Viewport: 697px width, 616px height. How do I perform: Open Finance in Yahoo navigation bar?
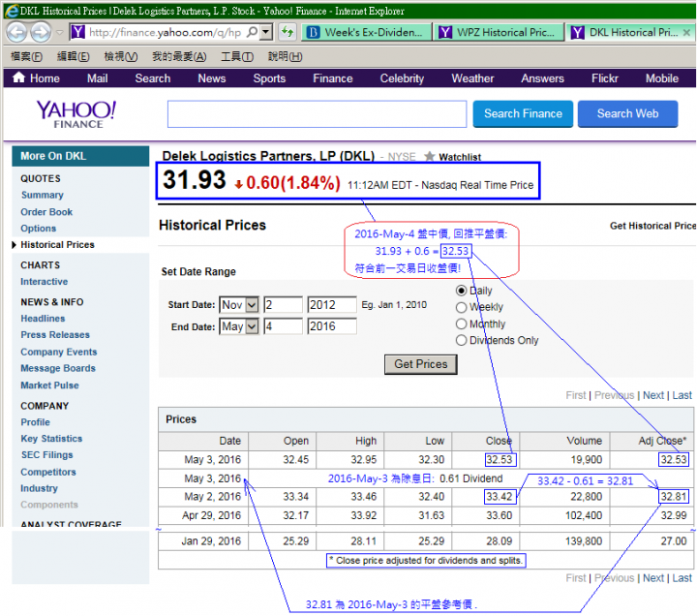point(332,78)
